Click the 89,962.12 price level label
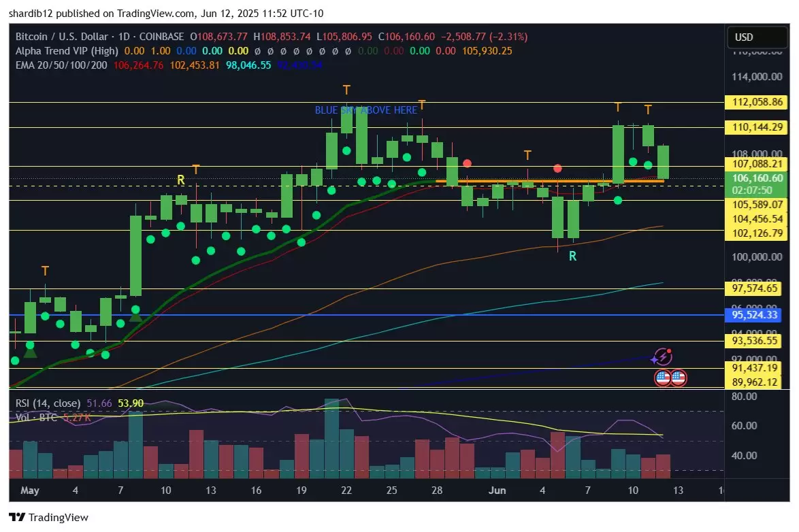This screenshot has width=799, height=532. [x=754, y=382]
